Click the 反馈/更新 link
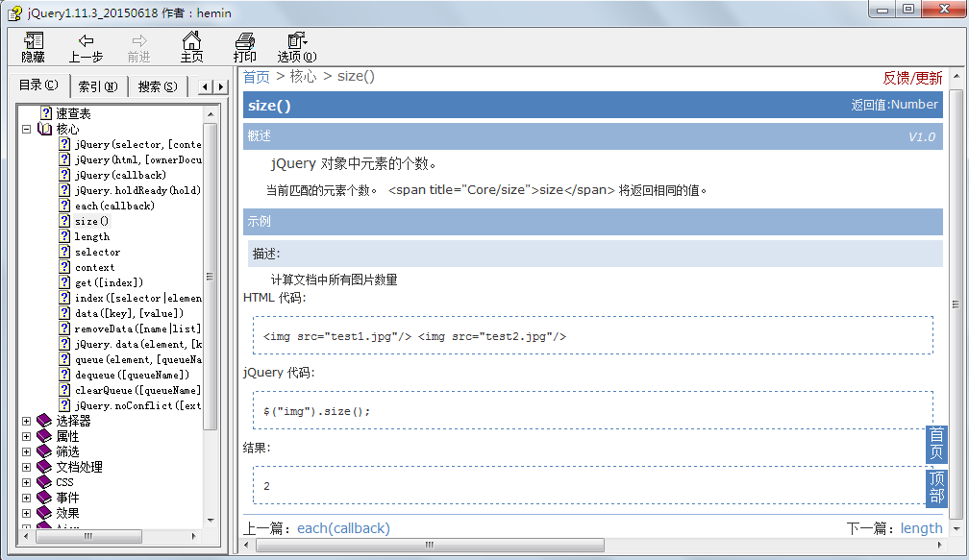Screen dimensions: 969x560 [913, 78]
